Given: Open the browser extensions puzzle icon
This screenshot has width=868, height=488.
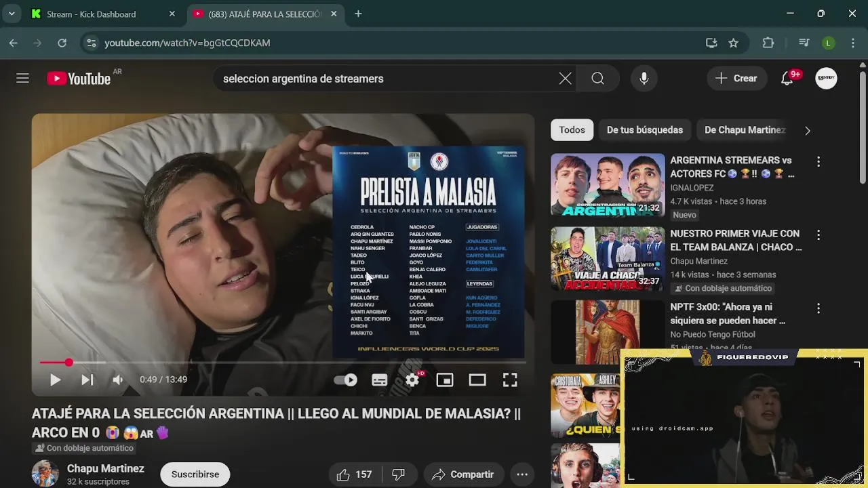Looking at the screenshot, I should pyautogui.click(x=768, y=43).
